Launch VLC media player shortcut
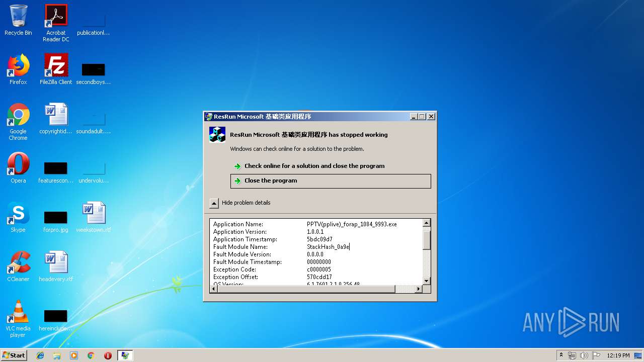 [18, 319]
